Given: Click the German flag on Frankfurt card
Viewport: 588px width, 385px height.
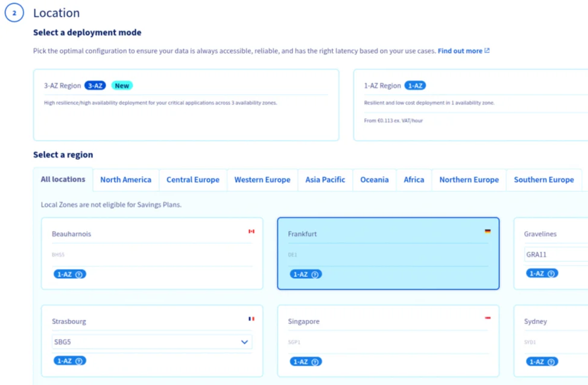Looking at the screenshot, I should (x=489, y=230).
